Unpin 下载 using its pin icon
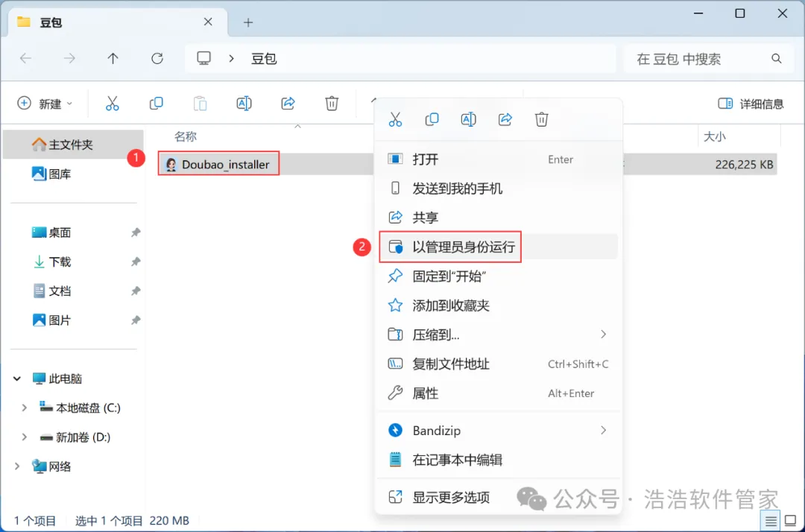805x532 pixels. pyautogui.click(x=136, y=262)
